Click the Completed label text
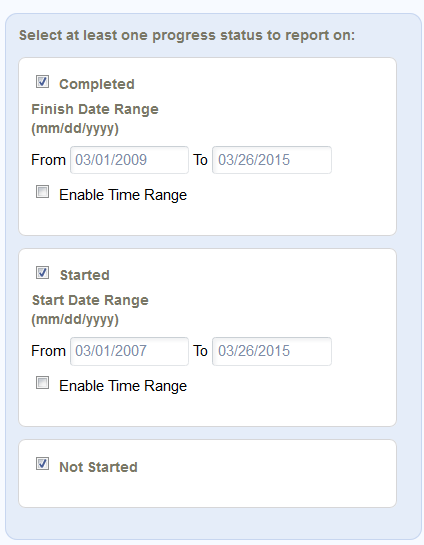 (97, 84)
